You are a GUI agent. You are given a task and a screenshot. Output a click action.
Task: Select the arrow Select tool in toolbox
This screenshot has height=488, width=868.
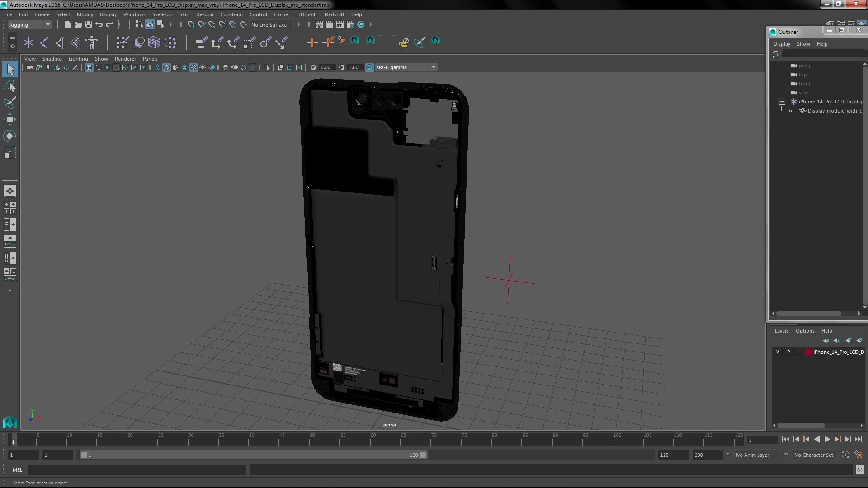(x=10, y=69)
